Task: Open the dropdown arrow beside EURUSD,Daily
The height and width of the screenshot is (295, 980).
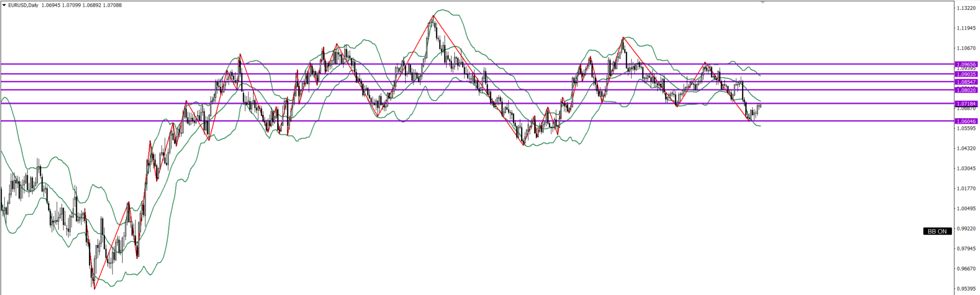Action: click(4, 5)
